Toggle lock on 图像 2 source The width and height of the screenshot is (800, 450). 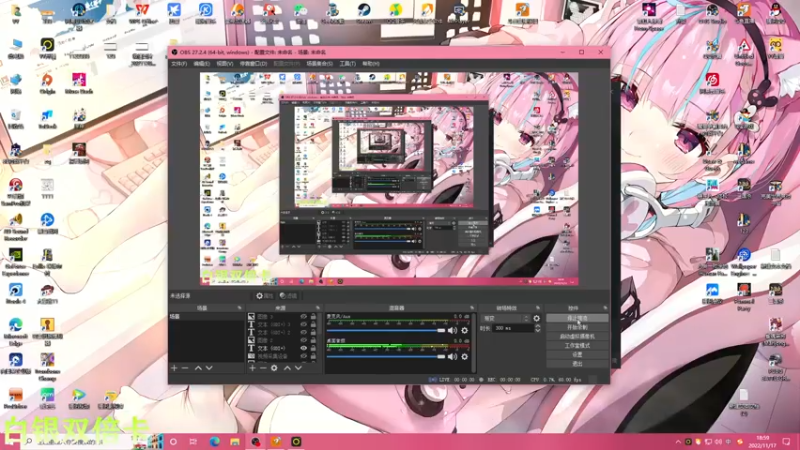(313, 340)
